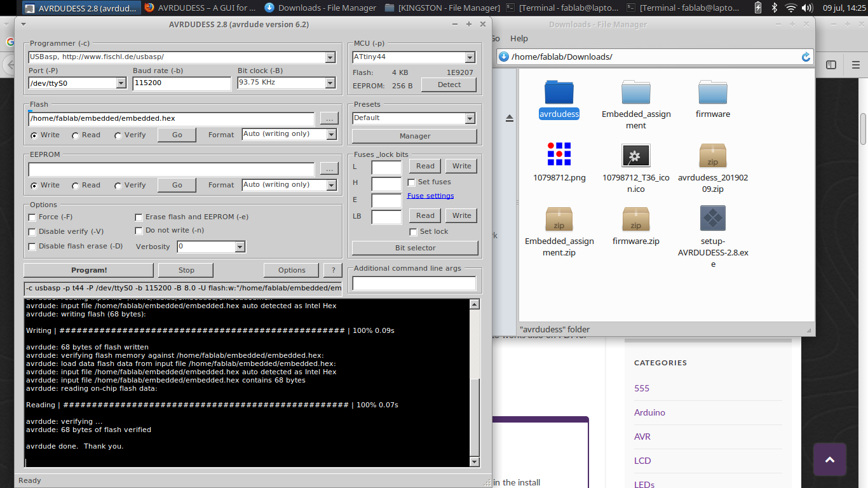The height and width of the screenshot is (488, 868).
Task: Open the Bit clock (-B) dropdown
Action: (x=330, y=83)
